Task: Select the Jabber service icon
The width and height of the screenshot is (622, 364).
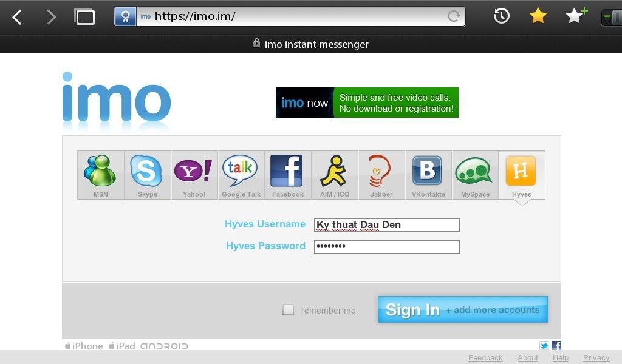Action: click(381, 175)
